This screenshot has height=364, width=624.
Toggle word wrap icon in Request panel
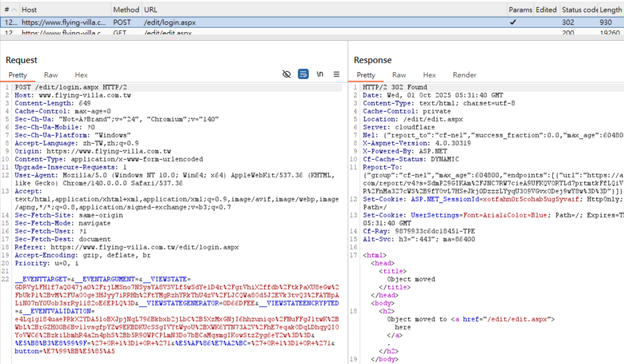(x=303, y=74)
